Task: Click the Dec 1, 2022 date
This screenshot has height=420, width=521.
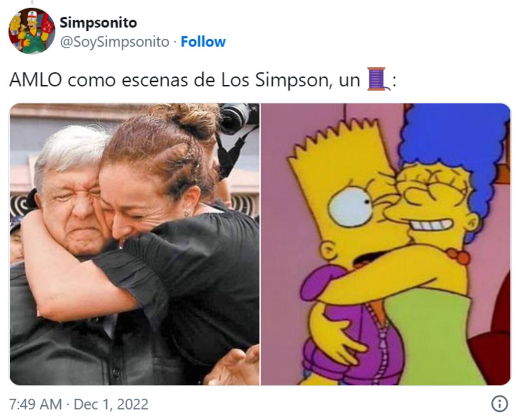Action: pos(111,404)
